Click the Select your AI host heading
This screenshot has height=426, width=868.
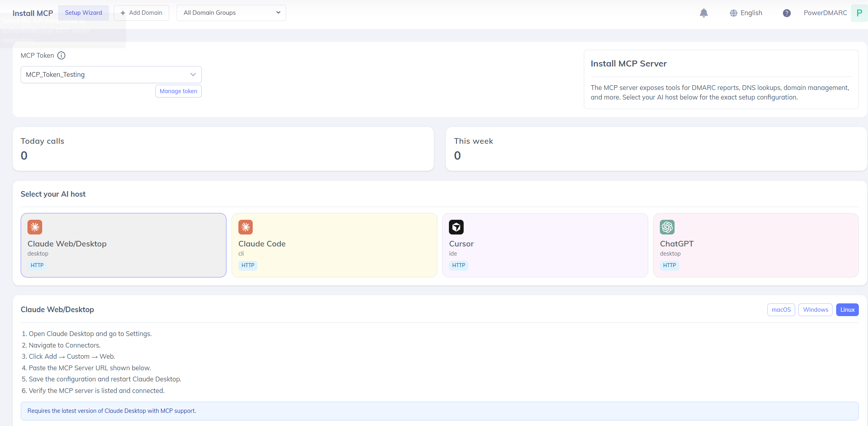pos(53,194)
